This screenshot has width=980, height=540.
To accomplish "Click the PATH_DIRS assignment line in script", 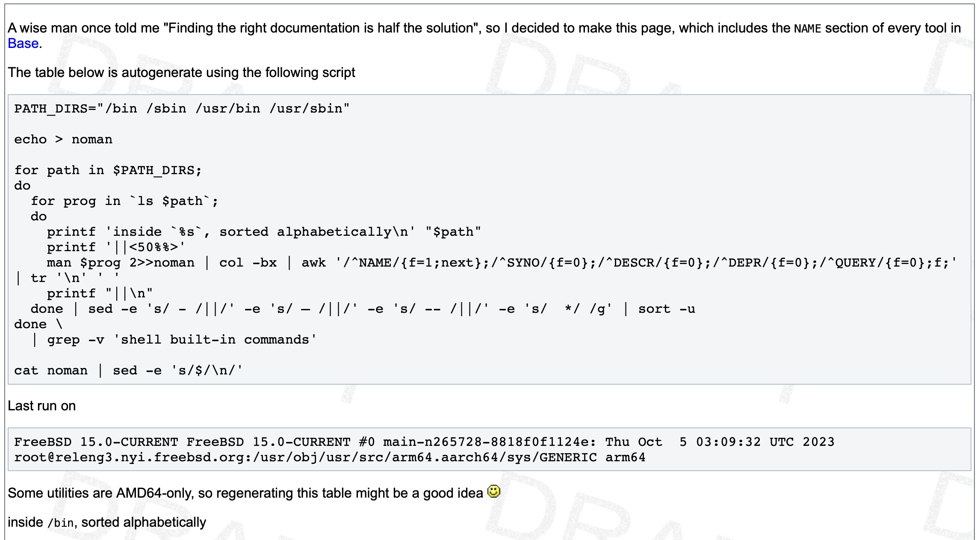I will click(182, 109).
